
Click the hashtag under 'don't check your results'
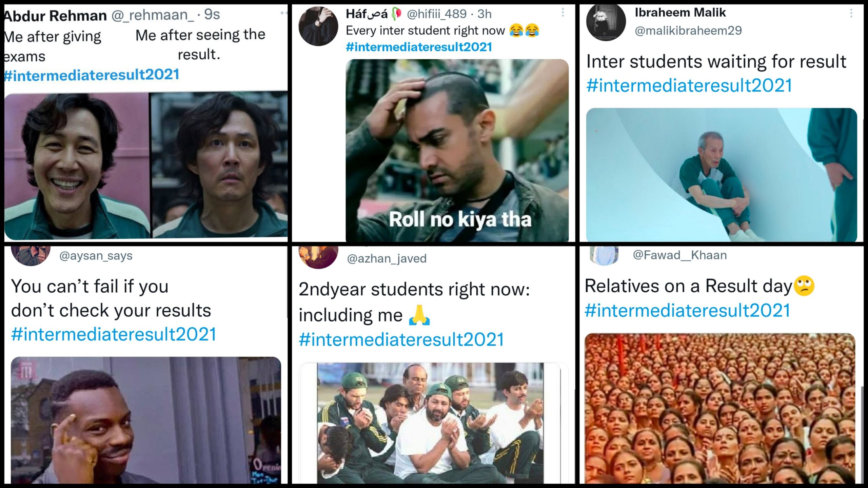click(x=114, y=334)
